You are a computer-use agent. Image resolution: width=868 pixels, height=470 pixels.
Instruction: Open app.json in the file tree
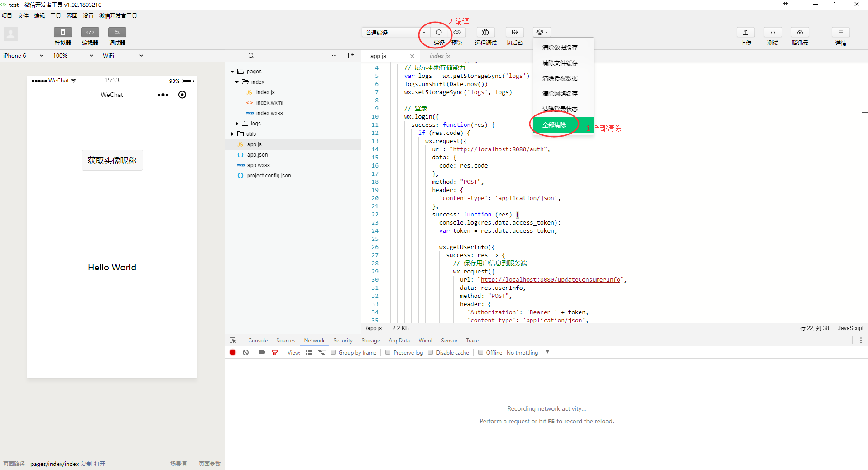[257, 155]
